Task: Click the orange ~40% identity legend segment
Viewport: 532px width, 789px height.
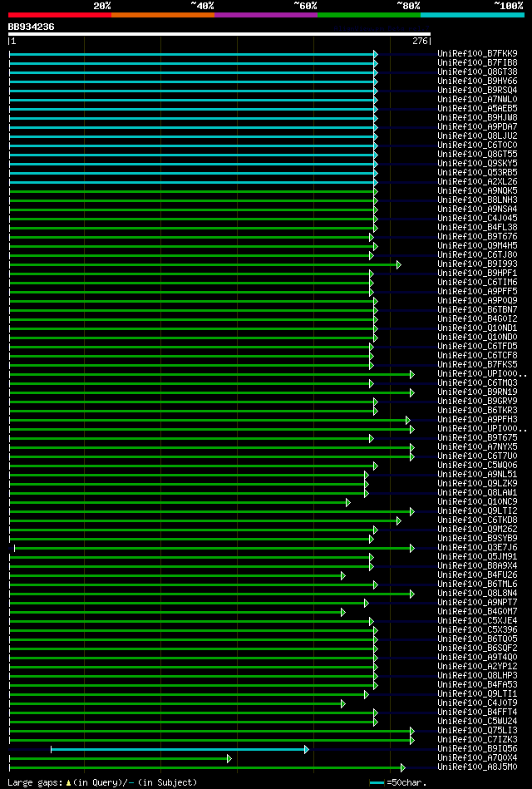Action: coord(163,15)
